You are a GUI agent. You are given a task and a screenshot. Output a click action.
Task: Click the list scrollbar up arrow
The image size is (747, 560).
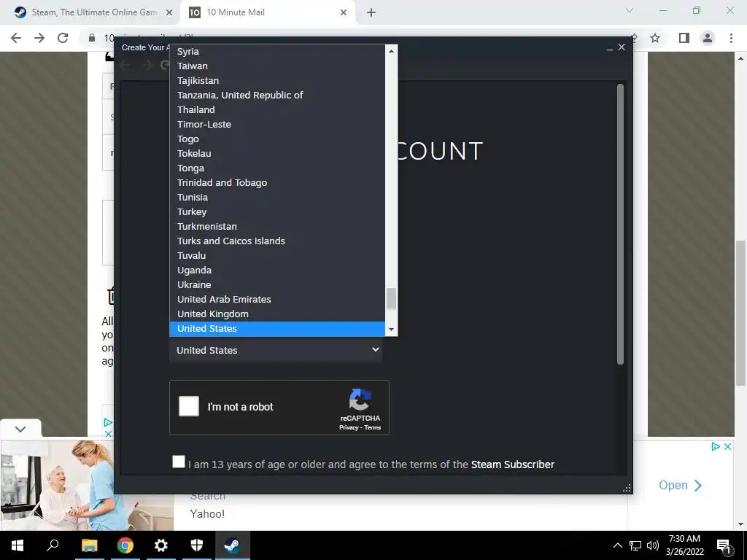391,50
